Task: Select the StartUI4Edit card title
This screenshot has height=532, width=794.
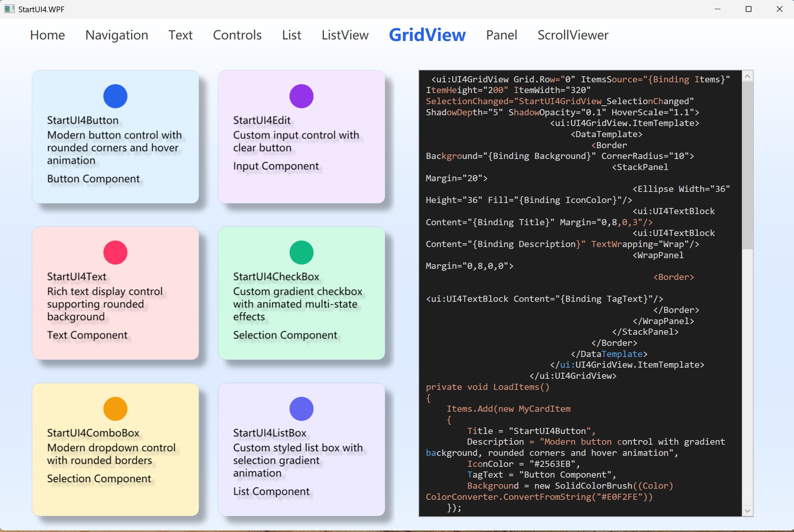Action: pos(262,120)
